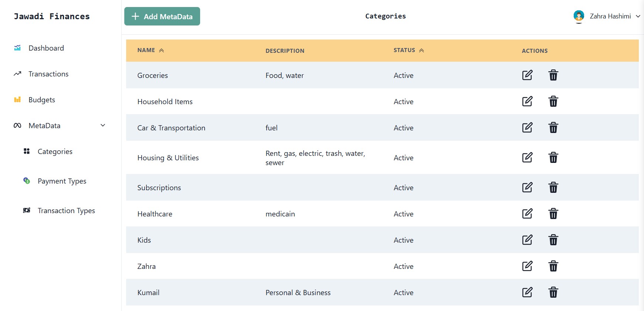Edit the Zahra category row

click(527, 266)
